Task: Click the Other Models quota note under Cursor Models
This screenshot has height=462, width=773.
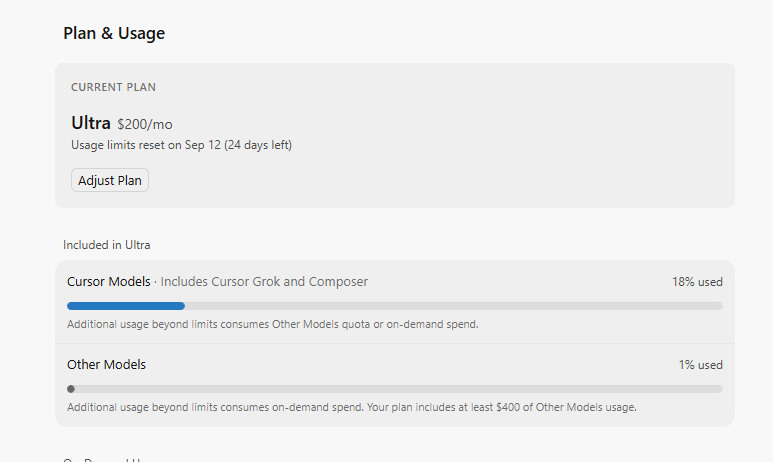Action: [x=273, y=324]
